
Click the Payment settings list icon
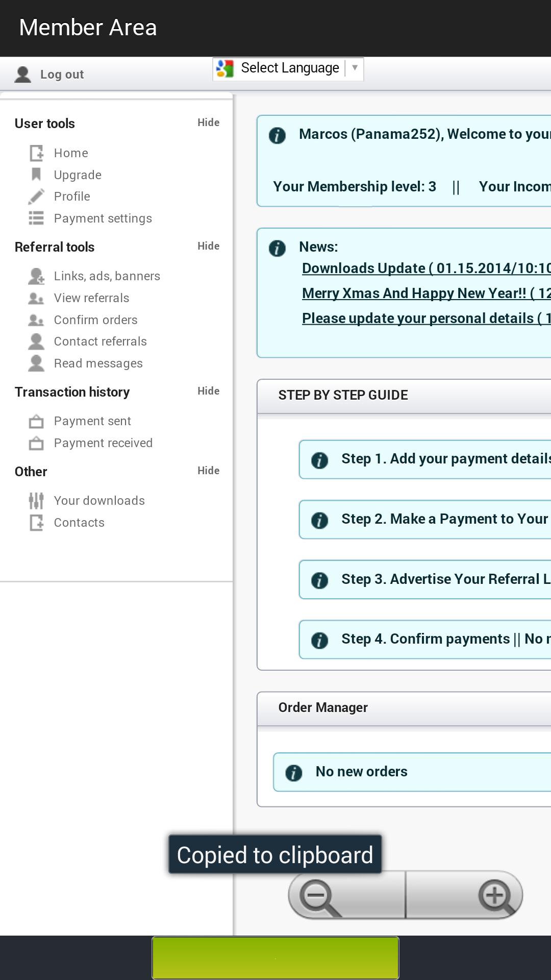[36, 218]
